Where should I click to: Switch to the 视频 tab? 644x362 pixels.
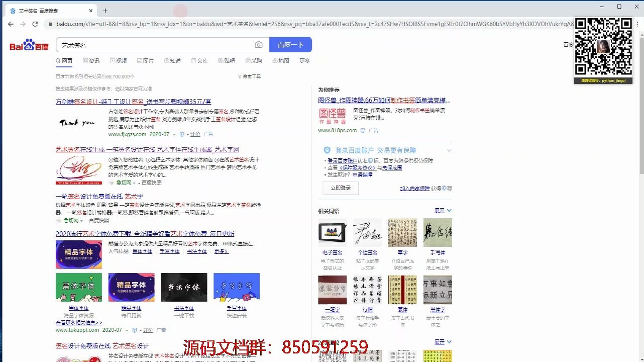pos(119,61)
